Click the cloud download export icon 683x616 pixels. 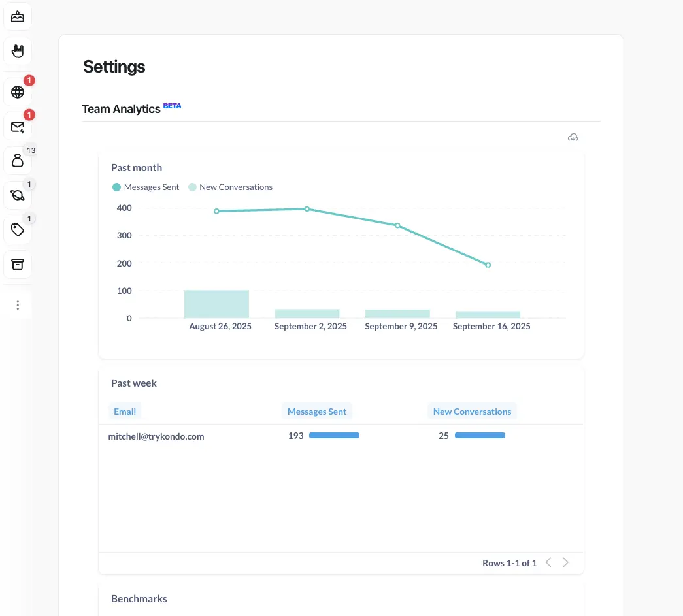[x=573, y=137]
